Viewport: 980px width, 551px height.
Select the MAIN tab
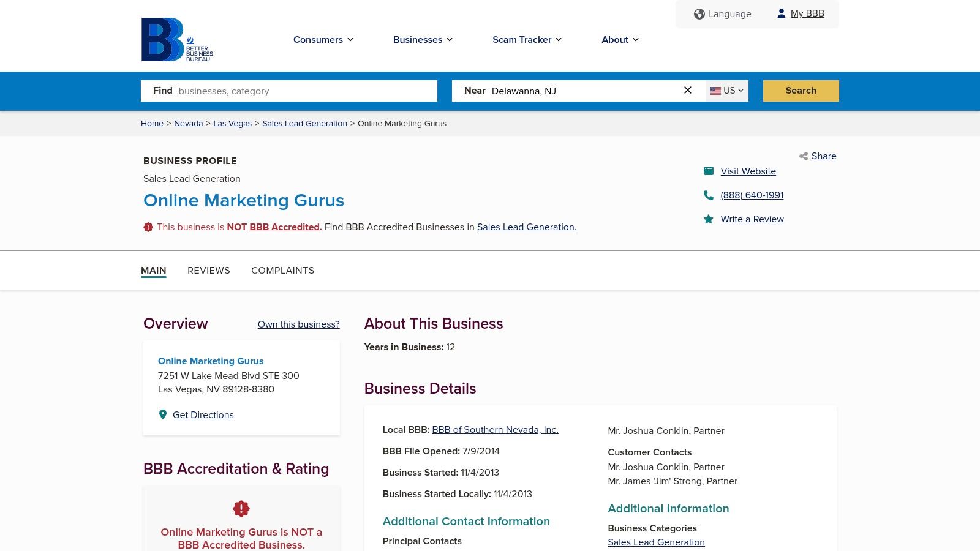point(154,271)
